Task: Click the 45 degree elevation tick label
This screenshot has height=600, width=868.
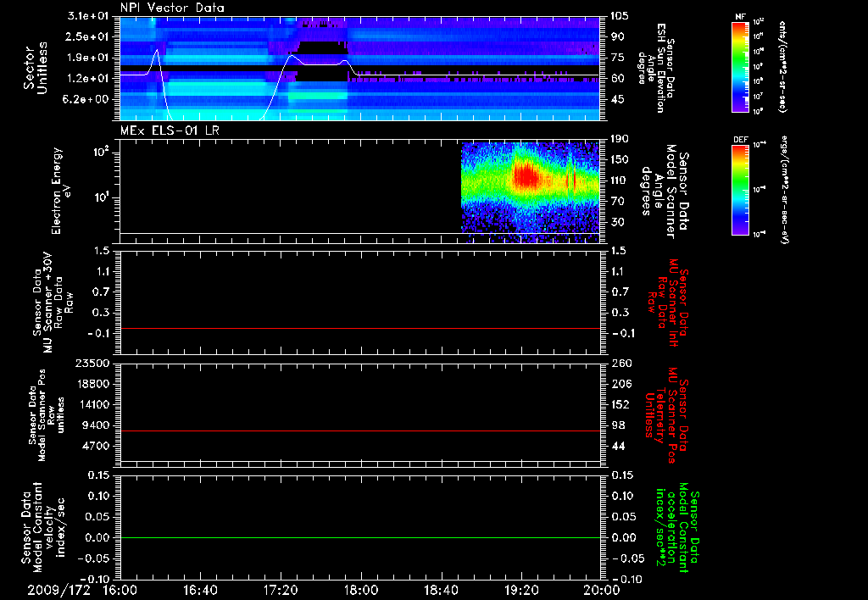Action: [x=617, y=100]
